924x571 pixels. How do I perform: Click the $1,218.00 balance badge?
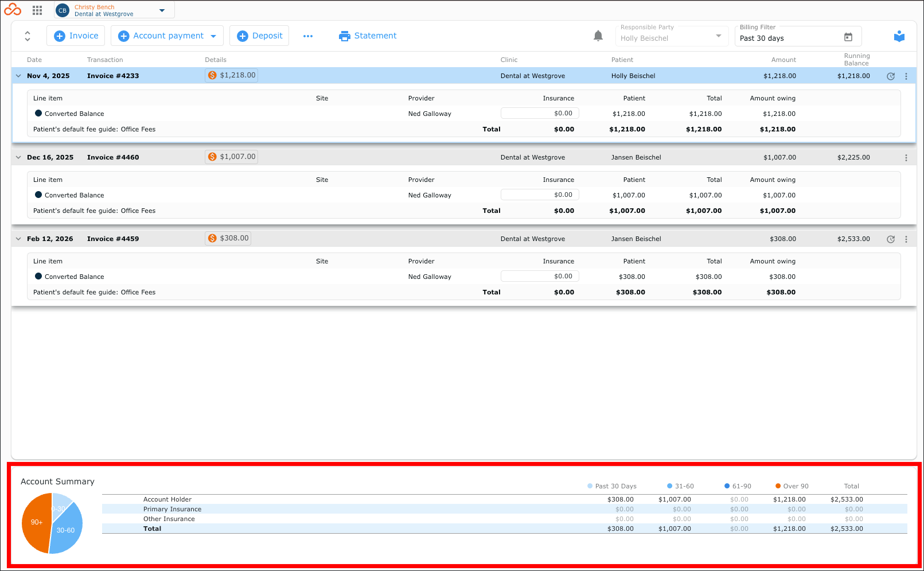tap(232, 75)
